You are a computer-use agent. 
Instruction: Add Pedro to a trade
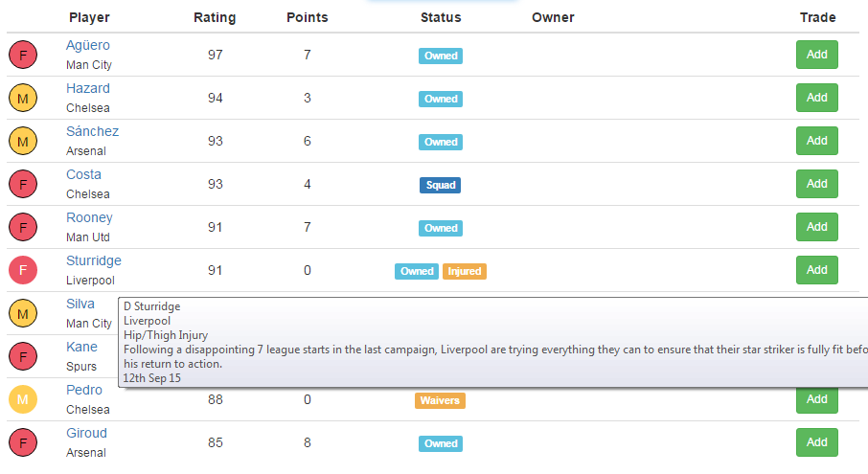(x=816, y=400)
